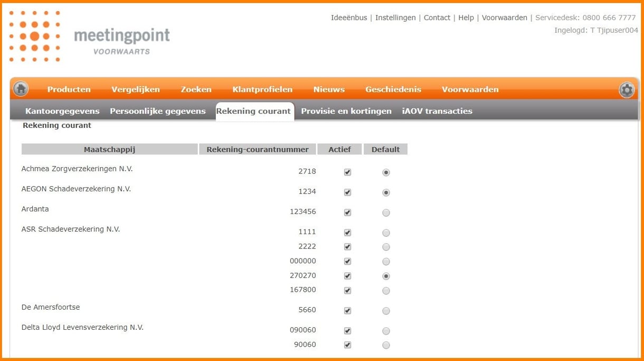This screenshot has height=361, width=644.
Task: Open the Klantprofielen menu
Action: pos(262,89)
